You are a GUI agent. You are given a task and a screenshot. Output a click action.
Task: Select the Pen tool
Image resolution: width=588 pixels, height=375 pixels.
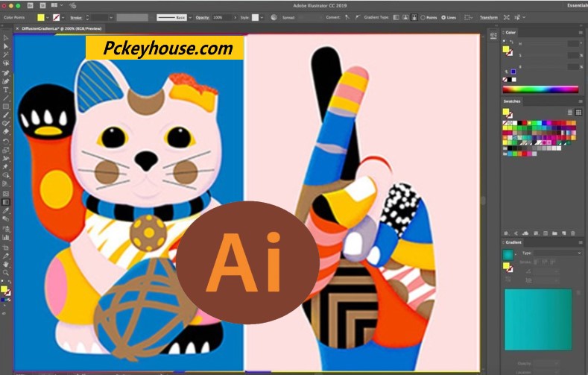[x=6, y=73]
